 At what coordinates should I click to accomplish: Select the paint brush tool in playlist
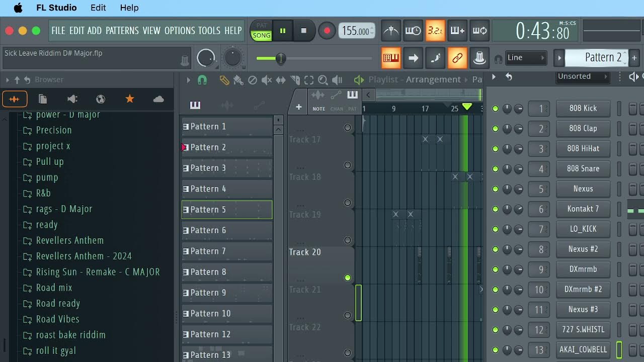coord(238,80)
